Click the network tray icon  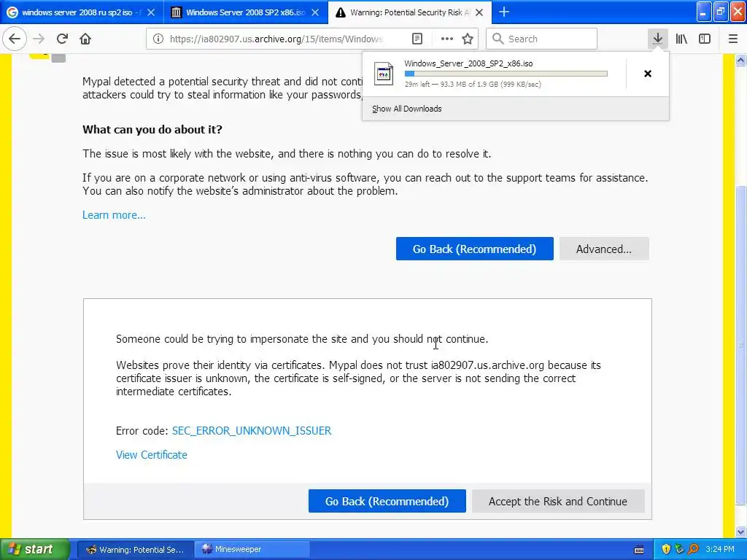680,550
